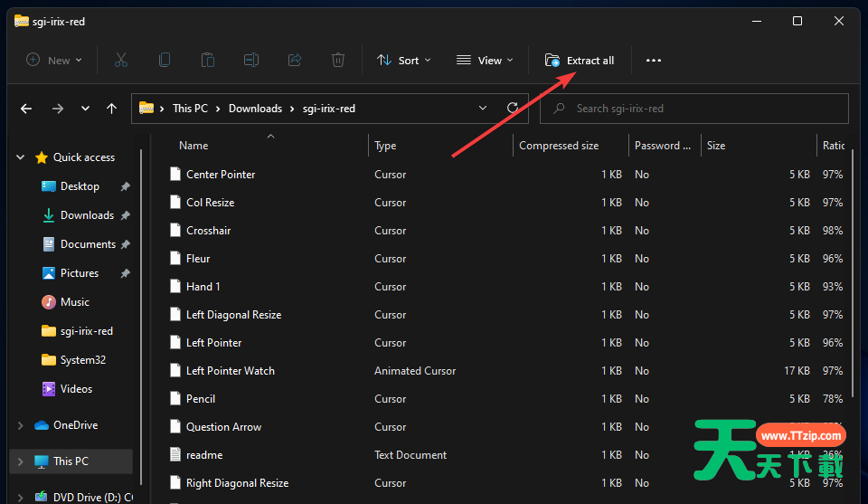
Task: Open the New item menu
Action: 54,61
